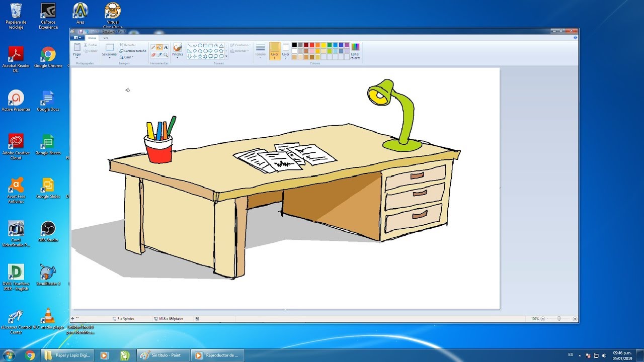Click the Copiar button
Image resolution: width=644 pixels, height=362 pixels.
(91, 51)
